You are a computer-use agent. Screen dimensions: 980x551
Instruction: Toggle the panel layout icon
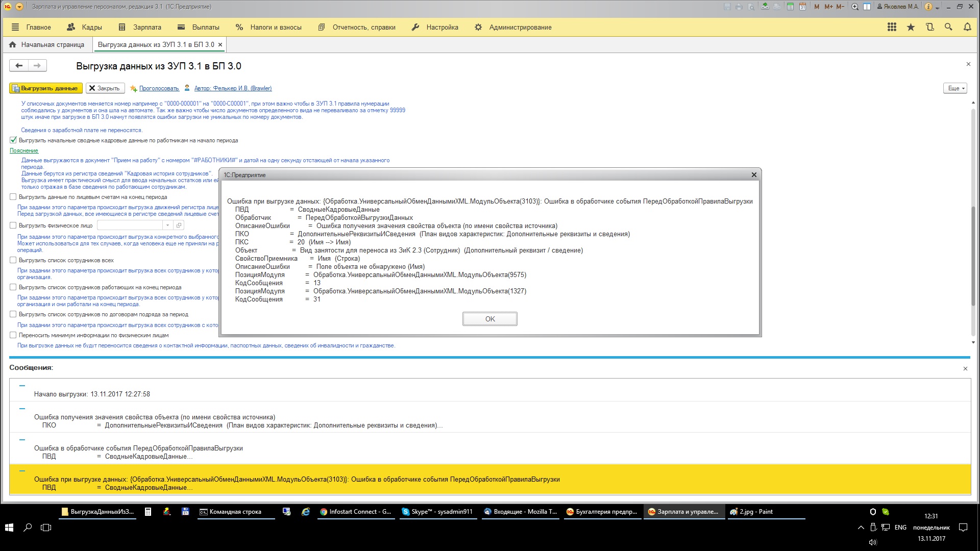tap(867, 7)
